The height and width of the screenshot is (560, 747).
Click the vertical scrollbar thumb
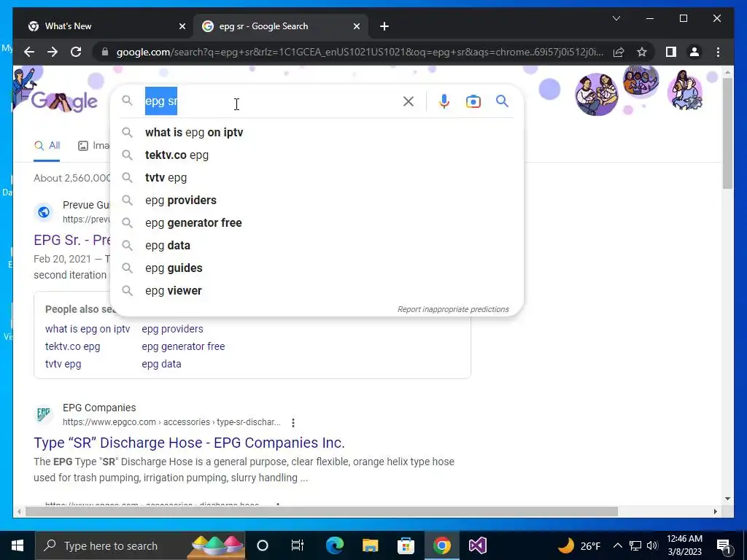coord(727,133)
